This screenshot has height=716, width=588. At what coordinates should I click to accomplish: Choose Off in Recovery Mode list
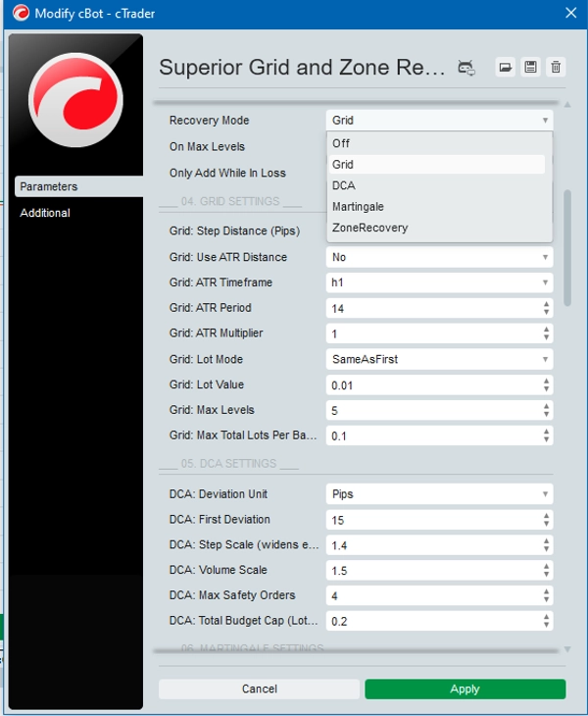(x=437, y=143)
